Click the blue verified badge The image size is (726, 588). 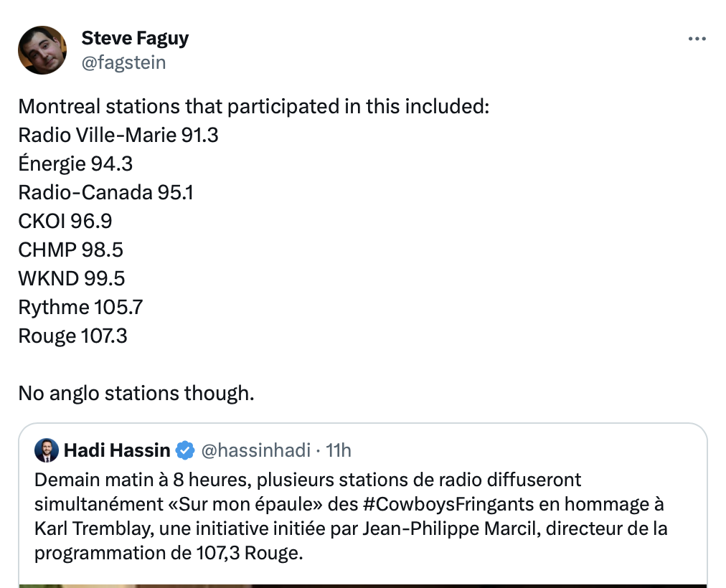pyautogui.click(x=185, y=450)
